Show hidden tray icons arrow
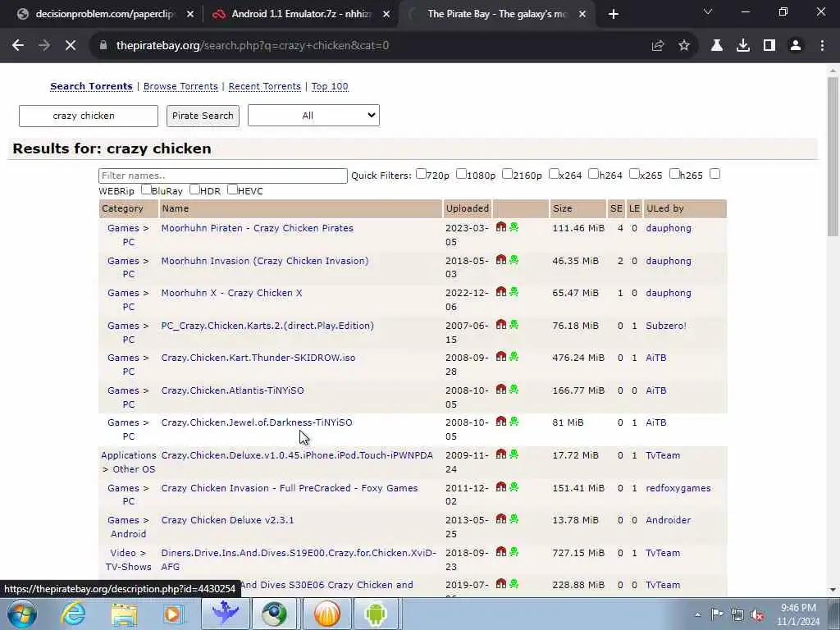 click(697, 614)
